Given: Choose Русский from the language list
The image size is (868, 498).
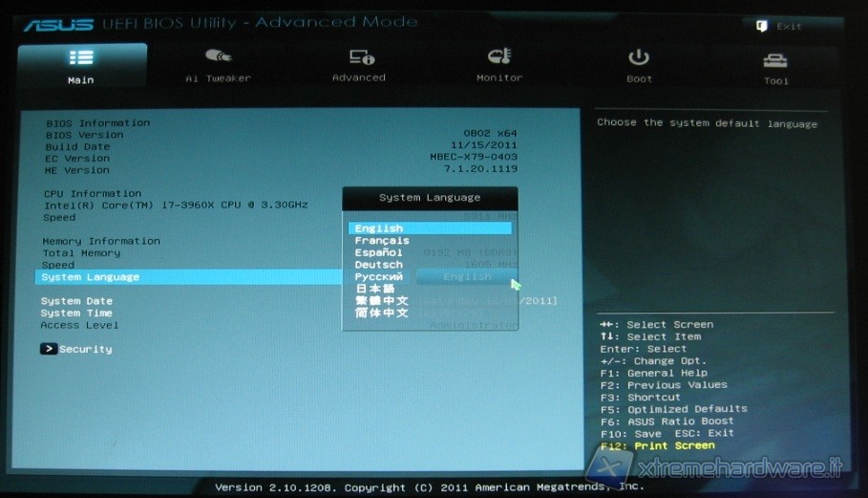Looking at the screenshot, I should pos(379,276).
